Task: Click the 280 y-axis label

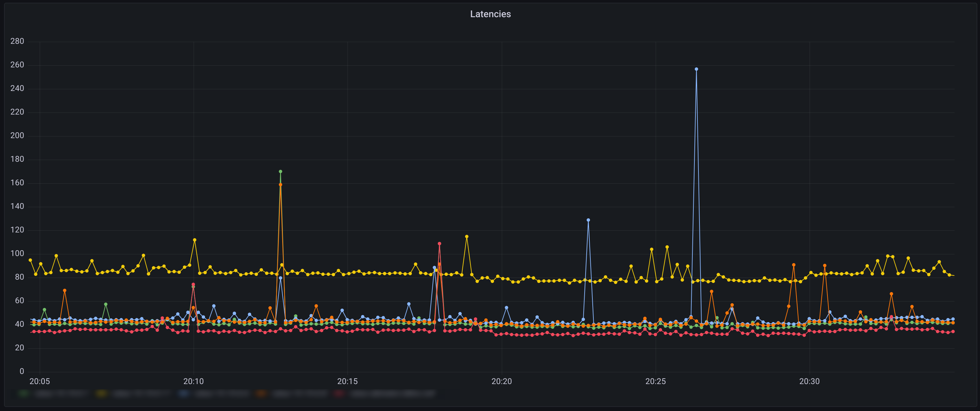Action: pos(17,41)
